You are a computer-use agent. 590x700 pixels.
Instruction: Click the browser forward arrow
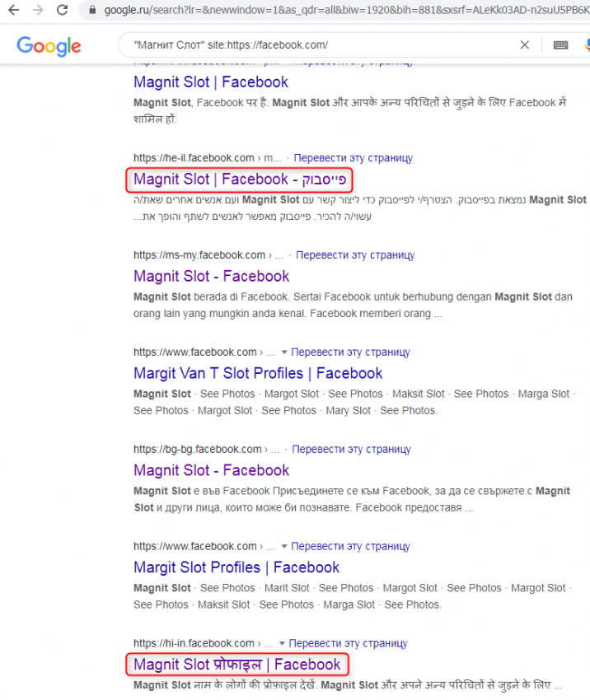point(38,10)
